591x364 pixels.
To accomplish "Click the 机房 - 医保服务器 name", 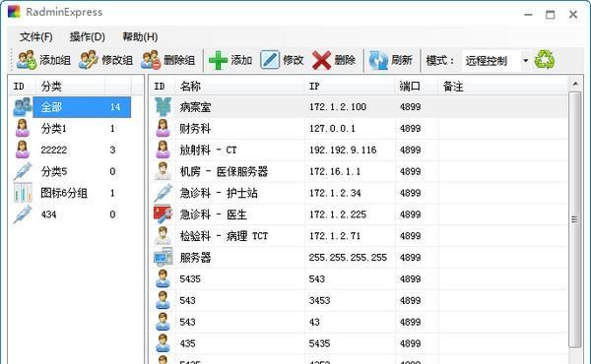I will tap(224, 171).
